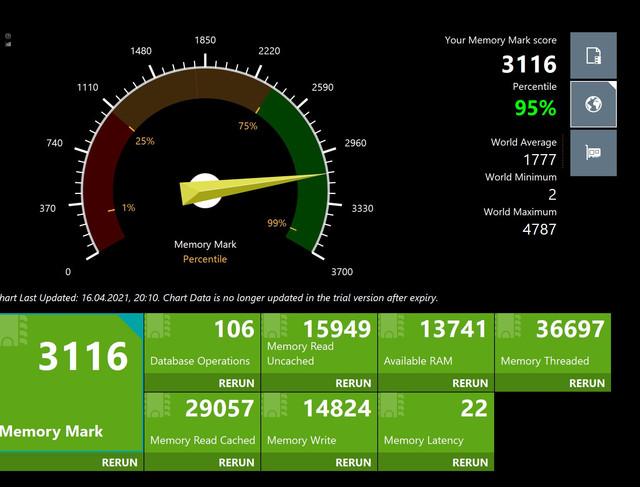Select the world globe comparison icon button
Viewport: 640px width, 487px height.
tap(593, 104)
